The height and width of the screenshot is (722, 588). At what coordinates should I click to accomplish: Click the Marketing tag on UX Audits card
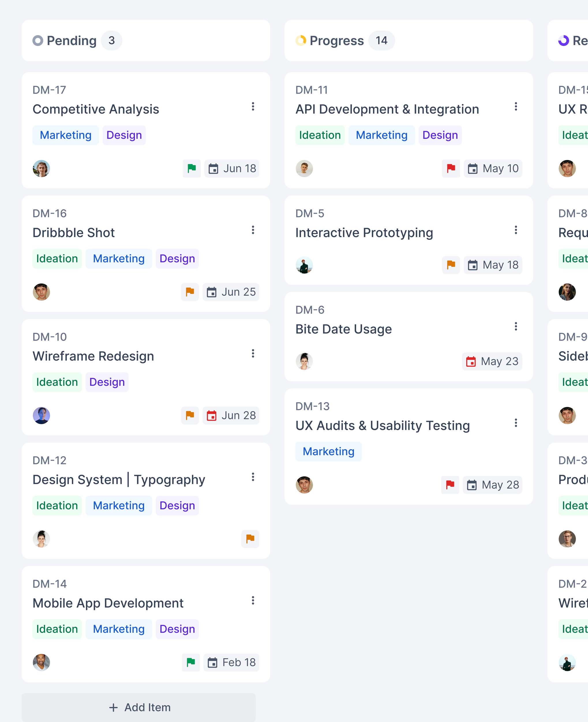click(328, 451)
